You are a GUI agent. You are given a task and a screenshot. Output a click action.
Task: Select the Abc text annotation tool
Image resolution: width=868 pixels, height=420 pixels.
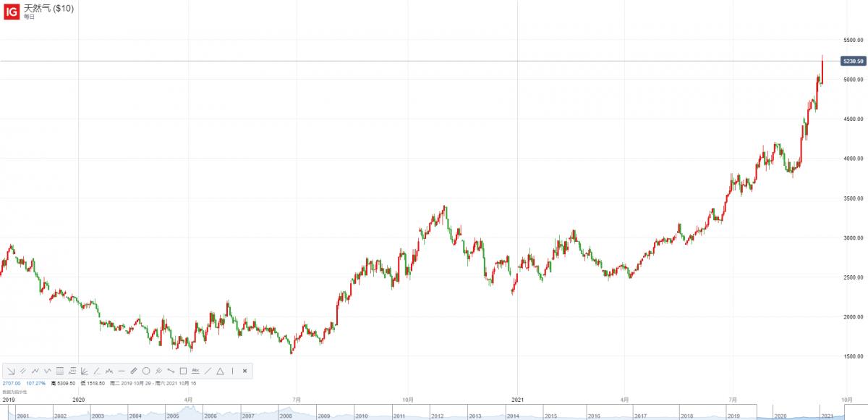coord(195,371)
